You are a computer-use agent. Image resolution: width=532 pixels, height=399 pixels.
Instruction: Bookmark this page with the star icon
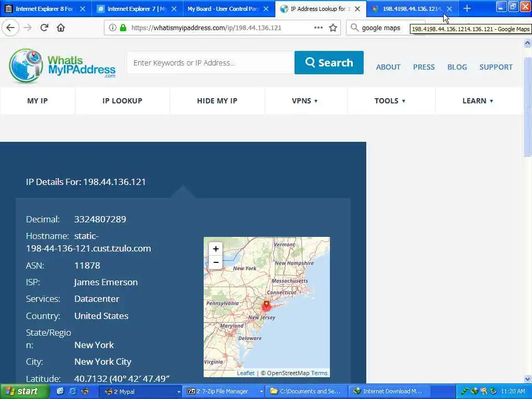333,28
